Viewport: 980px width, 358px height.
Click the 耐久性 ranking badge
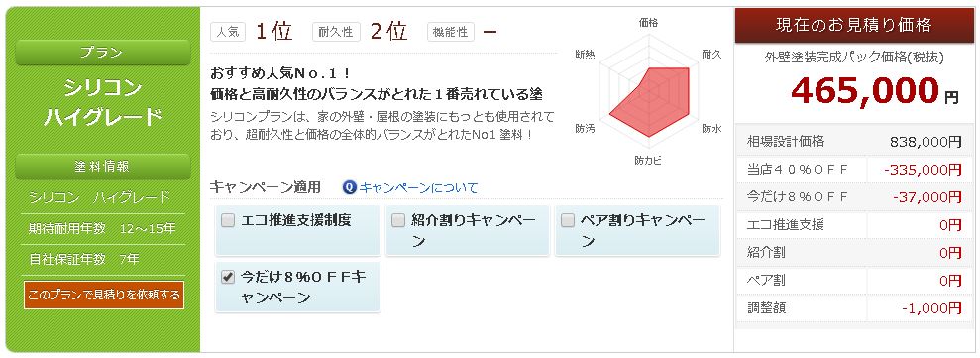pos(336,32)
